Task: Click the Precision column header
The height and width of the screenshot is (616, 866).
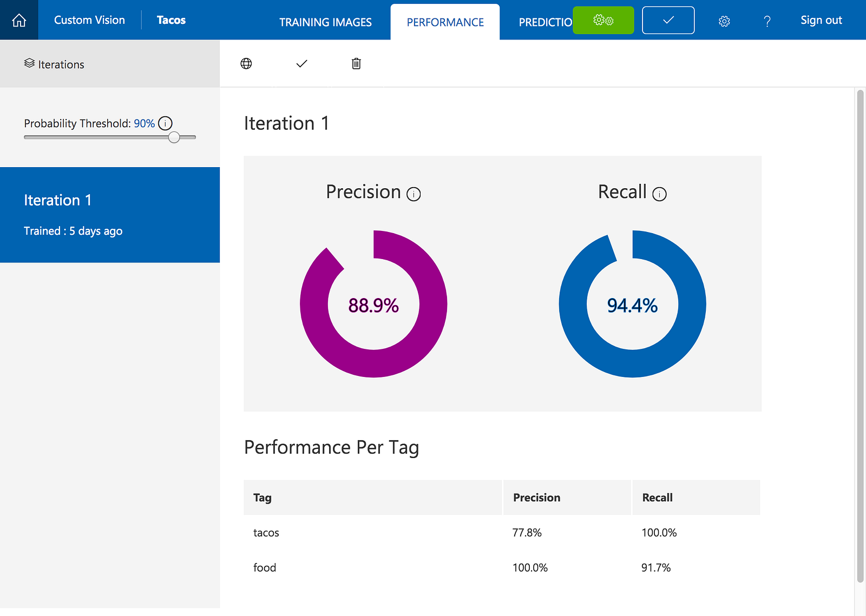Action: click(567, 498)
